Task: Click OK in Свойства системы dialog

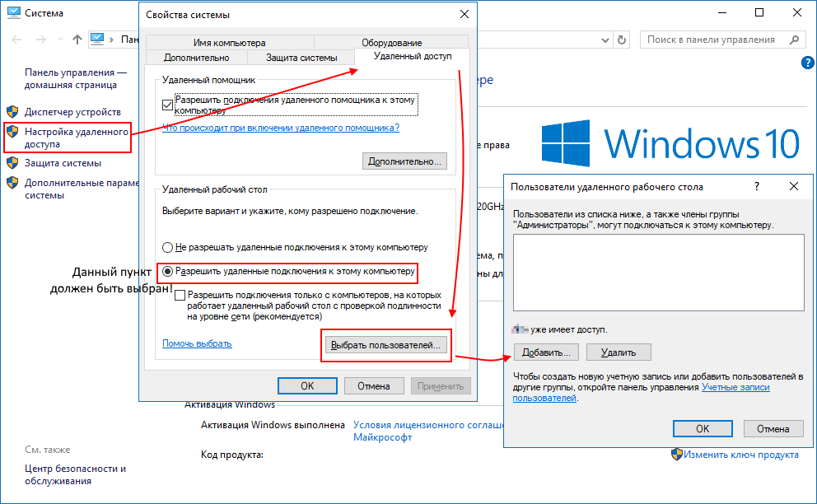Action: [307, 385]
